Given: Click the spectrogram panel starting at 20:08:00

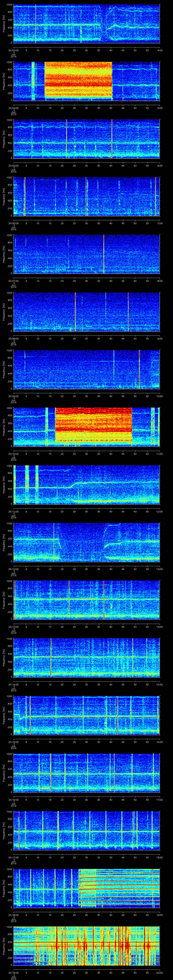Looking at the screenshot, I should pyautogui.click(x=87, y=312).
